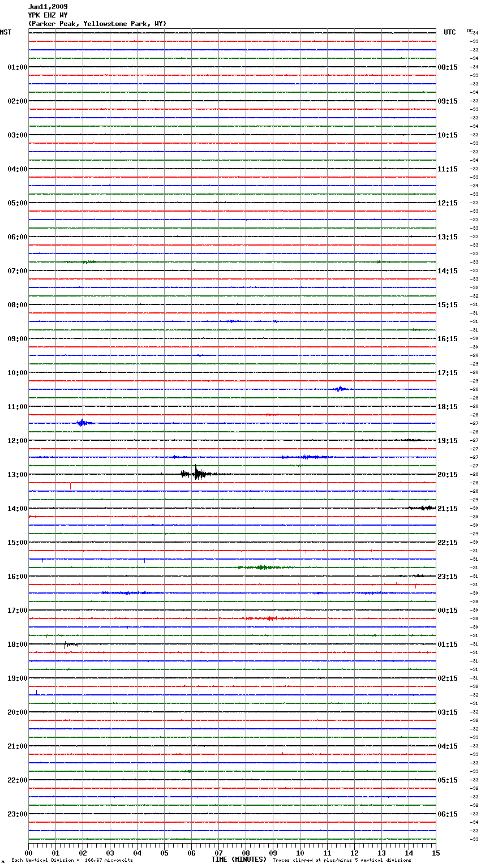Select the 16:00 MST time label
481x868 pixels.
tap(18, 577)
